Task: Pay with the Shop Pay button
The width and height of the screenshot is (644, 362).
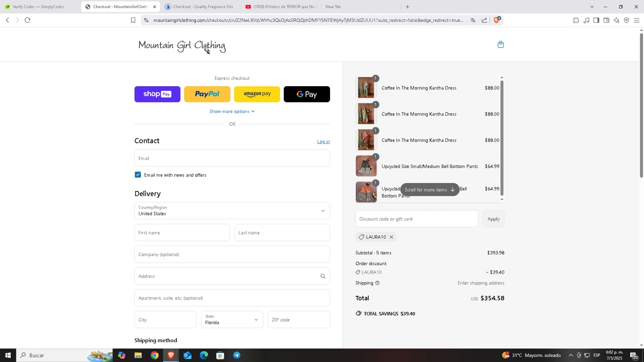Action: pos(158,94)
